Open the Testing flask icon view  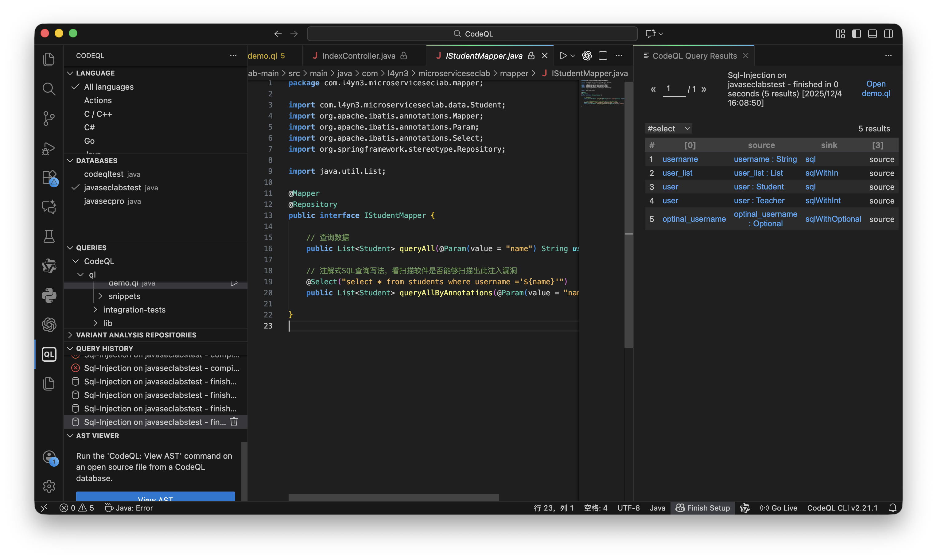click(x=49, y=237)
